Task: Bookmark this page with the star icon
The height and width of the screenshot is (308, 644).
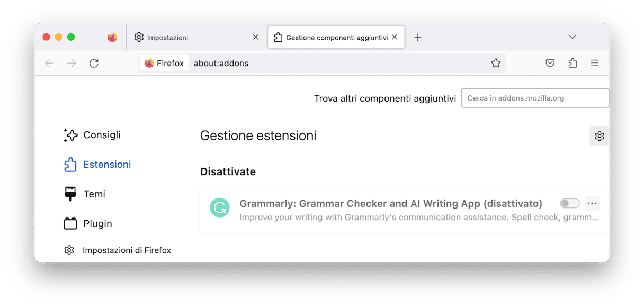Action: [x=496, y=63]
